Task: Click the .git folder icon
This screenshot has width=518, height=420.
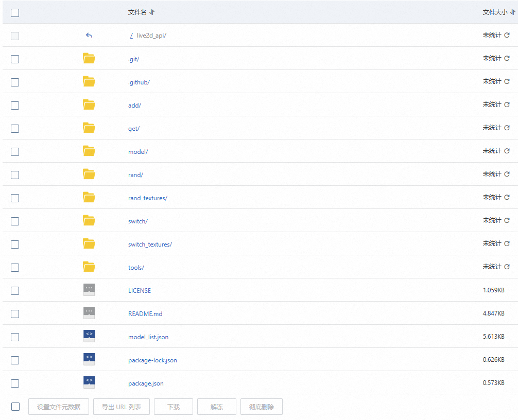Action: coord(89,59)
